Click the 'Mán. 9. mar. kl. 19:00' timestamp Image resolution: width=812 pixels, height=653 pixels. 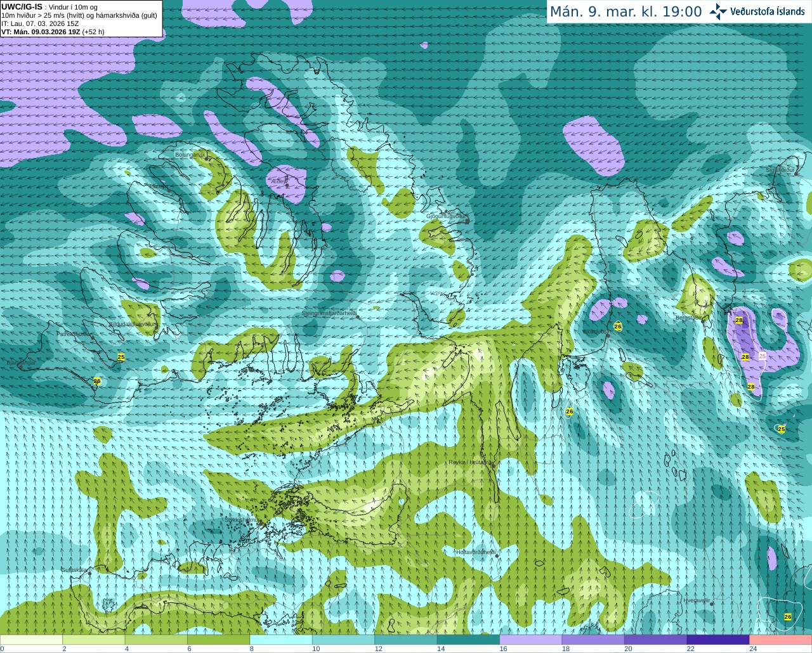pyautogui.click(x=625, y=11)
